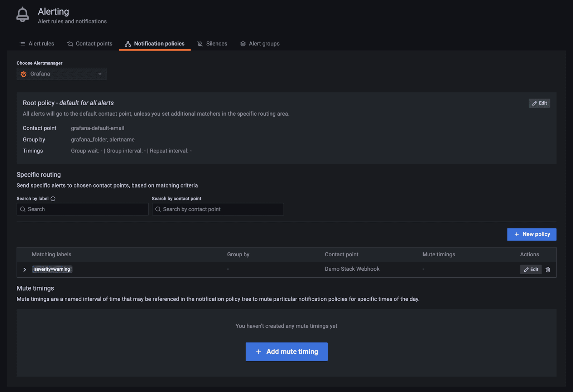Focus the Search by contact point field
573x392 pixels.
pyautogui.click(x=221, y=209)
